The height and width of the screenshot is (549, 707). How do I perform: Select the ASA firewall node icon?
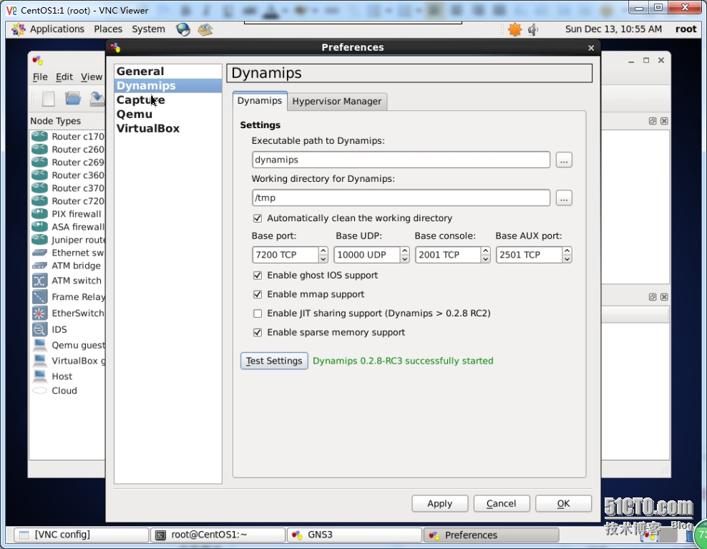pyautogui.click(x=40, y=227)
